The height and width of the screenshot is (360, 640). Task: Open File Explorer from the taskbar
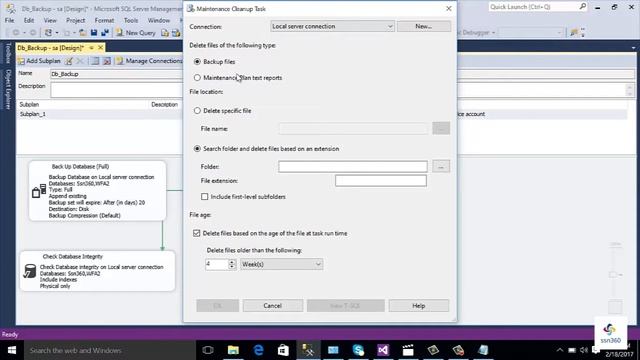[x=233, y=350]
